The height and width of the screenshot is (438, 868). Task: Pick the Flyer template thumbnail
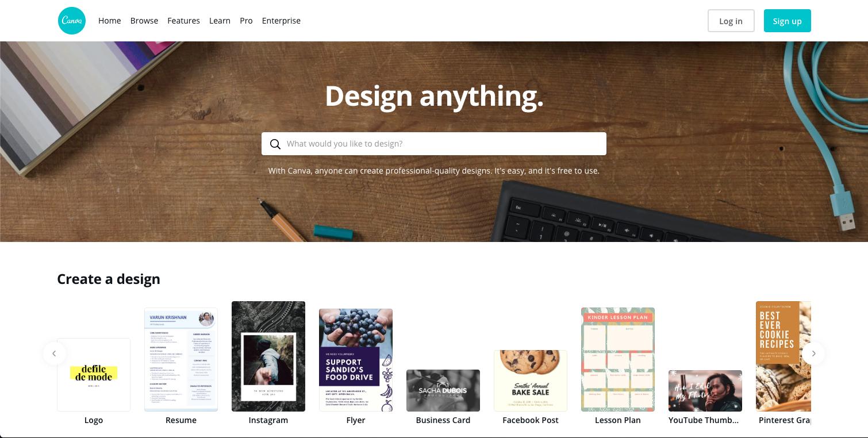[x=356, y=360]
